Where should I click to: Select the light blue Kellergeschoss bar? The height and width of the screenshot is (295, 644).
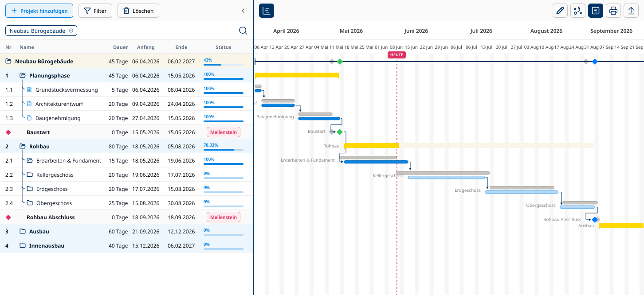tap(447, 178)
